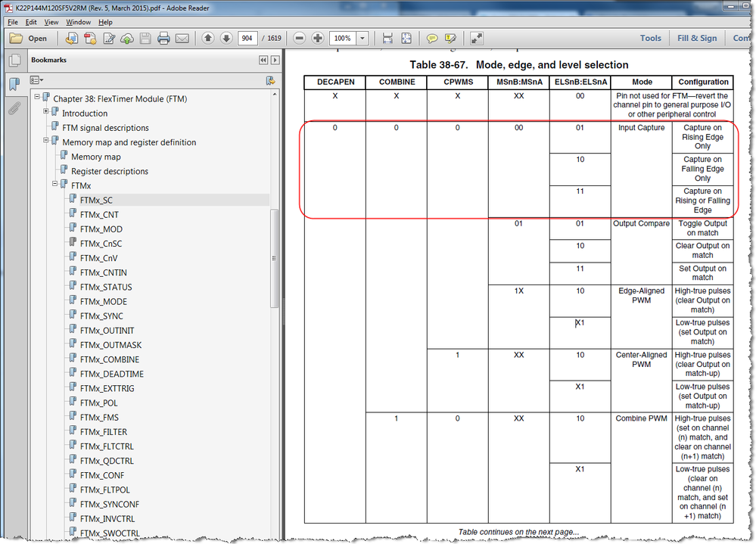Open the zoom percentage dropdown

click(x=362, y=38)
